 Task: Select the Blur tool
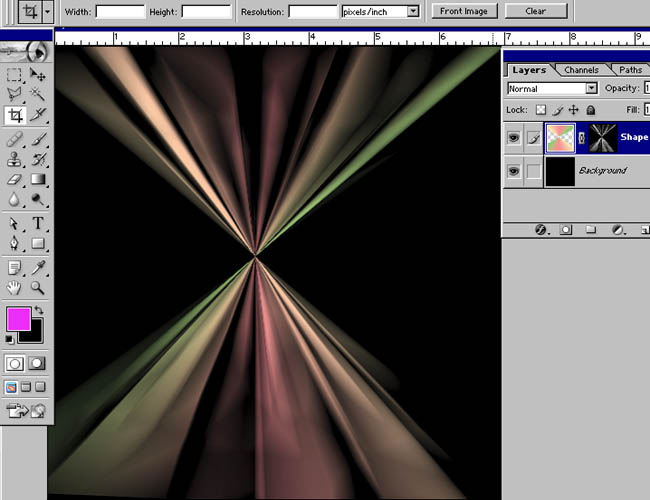[14, 200]
